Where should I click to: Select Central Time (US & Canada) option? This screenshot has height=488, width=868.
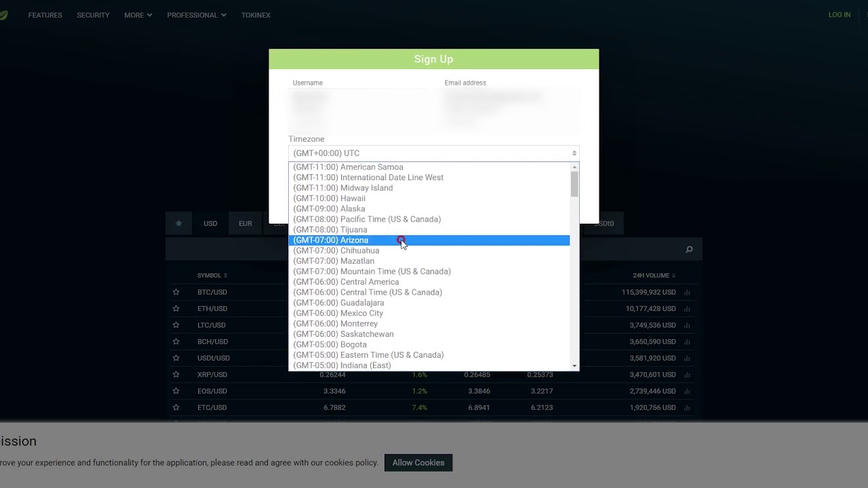tap(429, 292)
